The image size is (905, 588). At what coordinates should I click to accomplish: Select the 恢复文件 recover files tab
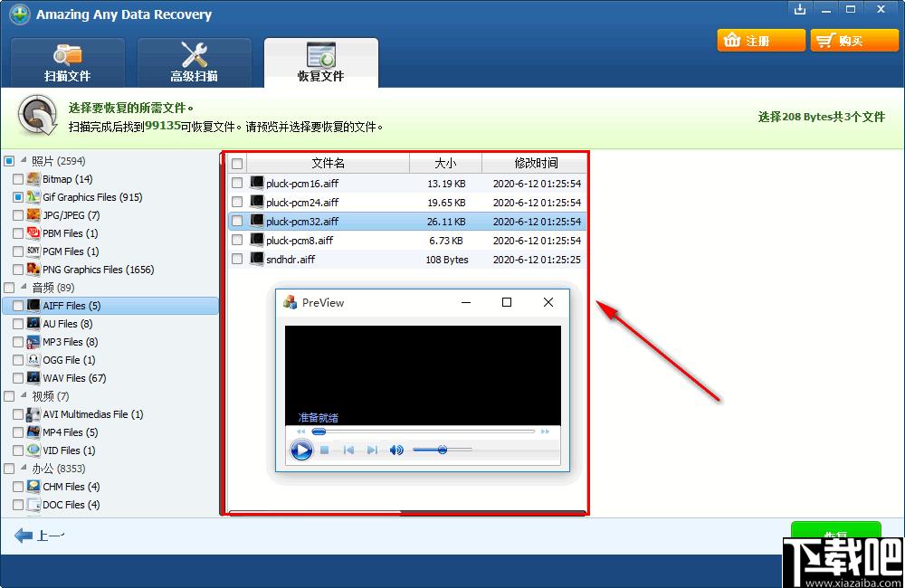point(321,63)
